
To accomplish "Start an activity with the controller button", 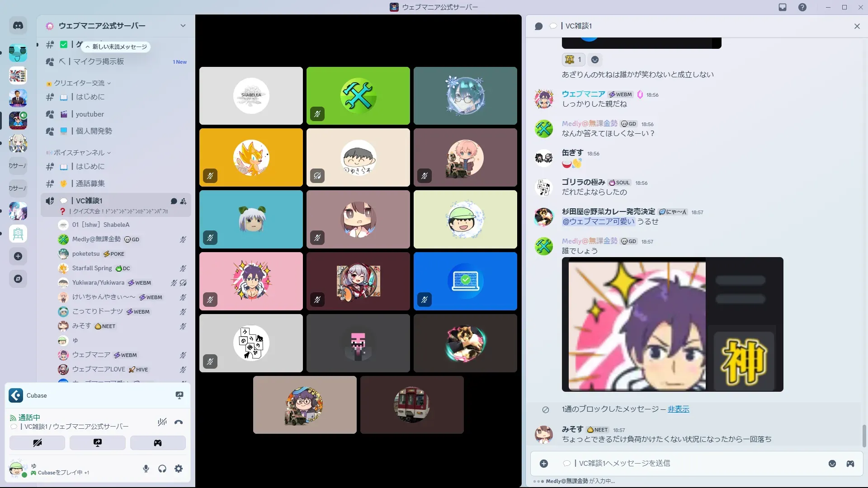I will coord(158,443).
